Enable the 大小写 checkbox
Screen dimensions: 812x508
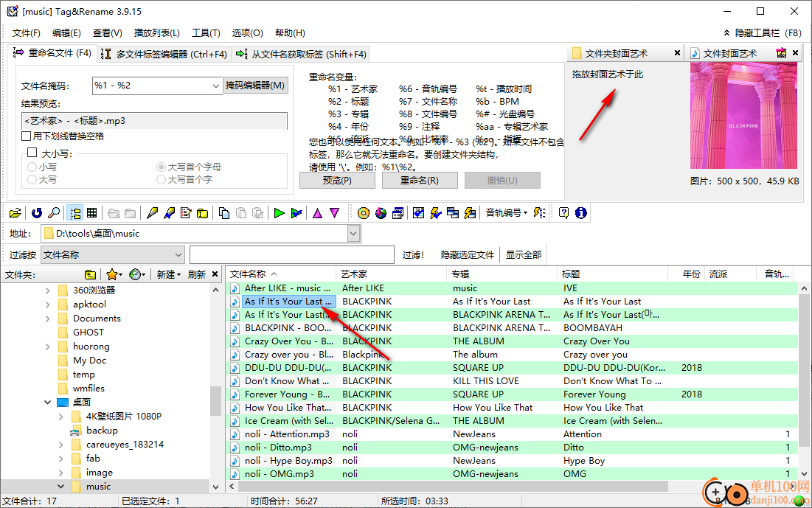(32, 153)
